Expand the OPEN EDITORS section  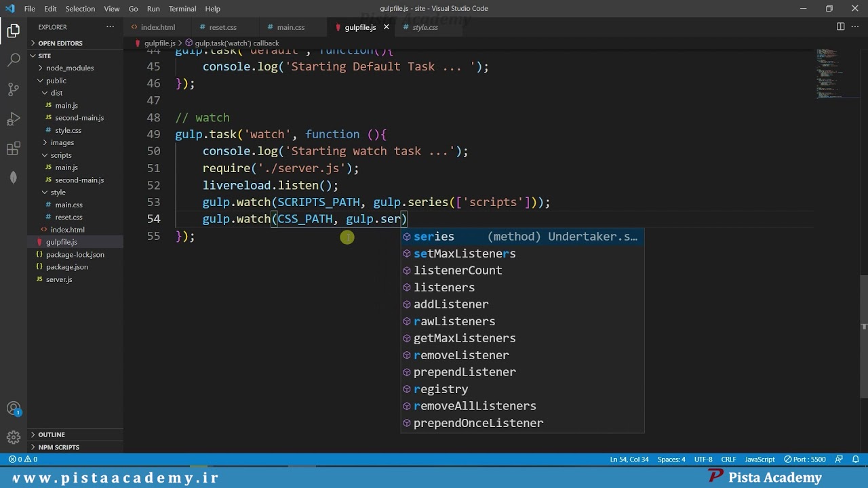(75, 43)
